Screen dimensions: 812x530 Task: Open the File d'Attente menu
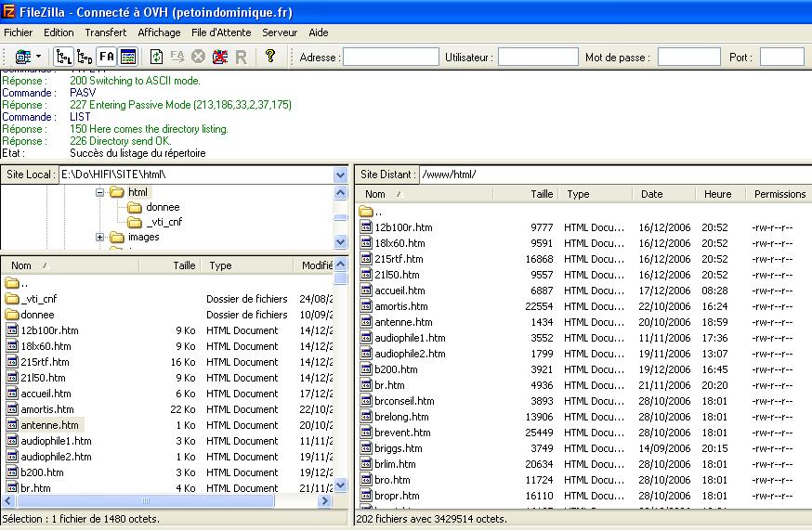point(221,32)
